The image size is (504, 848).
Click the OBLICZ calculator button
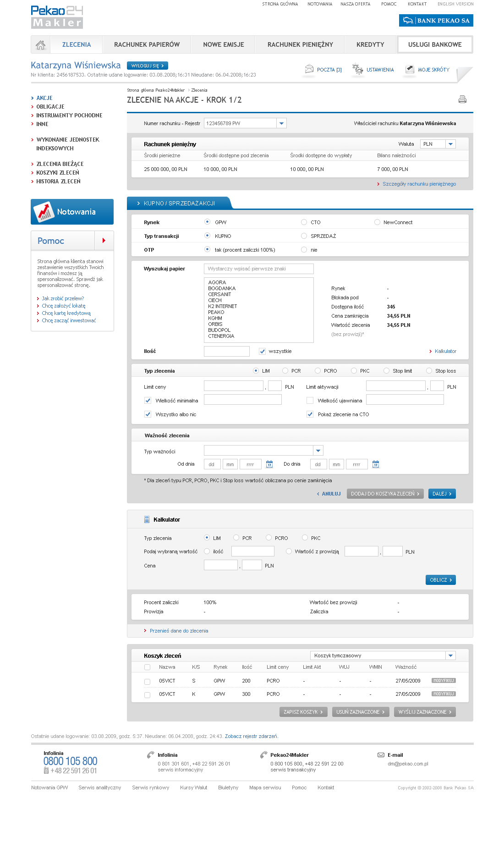[x=440, y=580]
